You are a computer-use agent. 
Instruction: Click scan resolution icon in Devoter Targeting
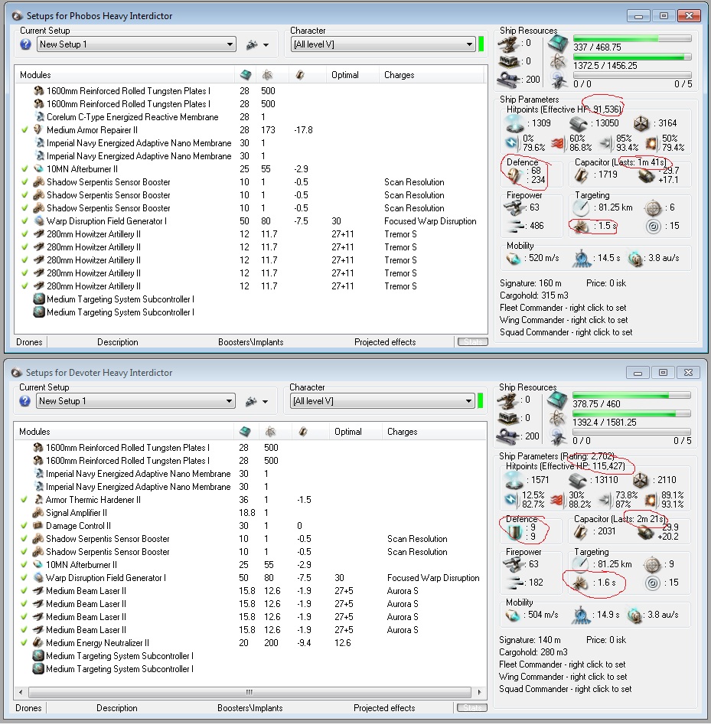[x=579, y=583]
